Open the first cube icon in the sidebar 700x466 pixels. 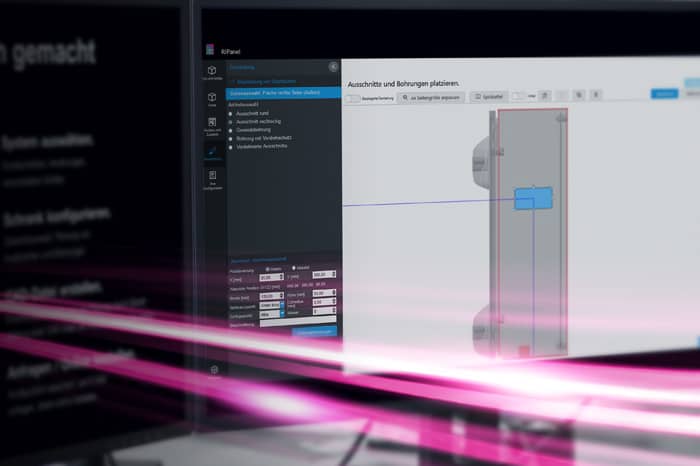pos(212,71)
